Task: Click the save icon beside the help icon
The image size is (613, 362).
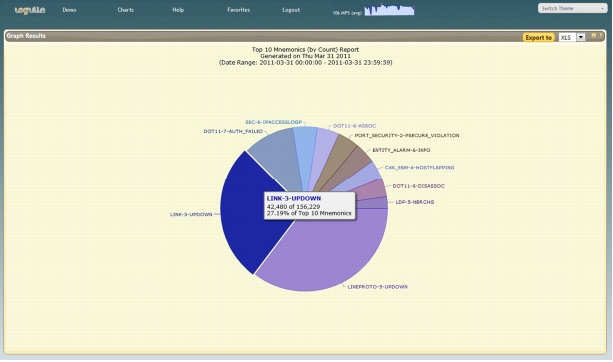Action: (593, 36)
